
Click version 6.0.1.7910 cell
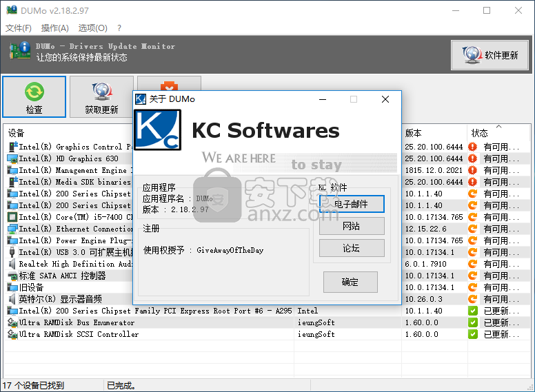pyautogui.click(x=425, y=264)
